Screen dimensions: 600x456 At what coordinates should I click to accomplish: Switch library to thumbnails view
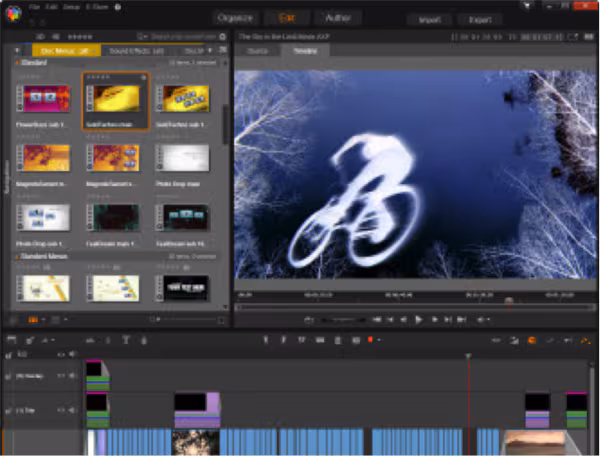(x=33, y=319)
